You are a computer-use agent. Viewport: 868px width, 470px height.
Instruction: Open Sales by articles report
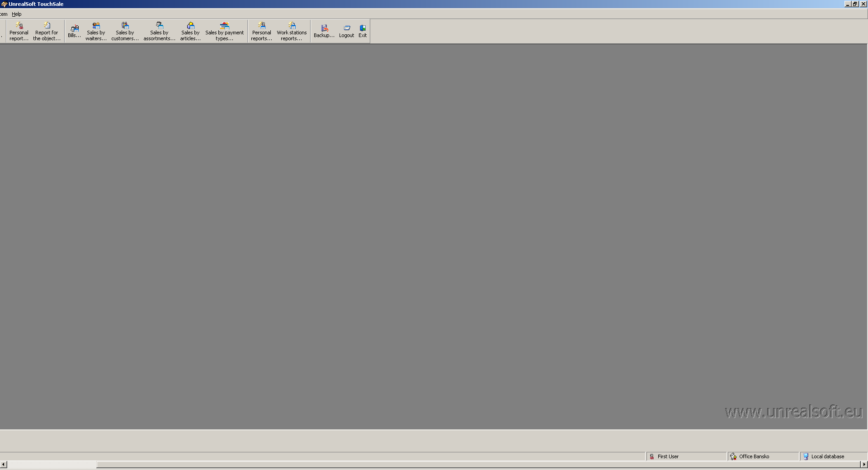click(190, 31)
